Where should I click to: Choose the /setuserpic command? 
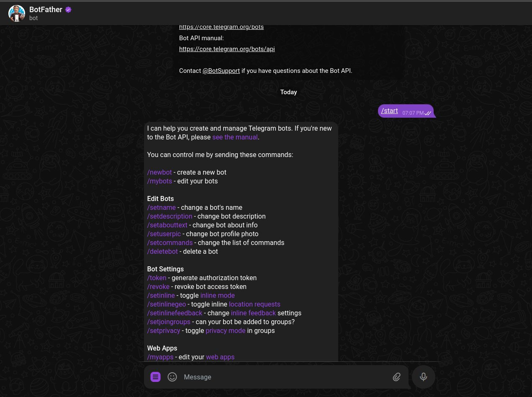tap(164, 234)
